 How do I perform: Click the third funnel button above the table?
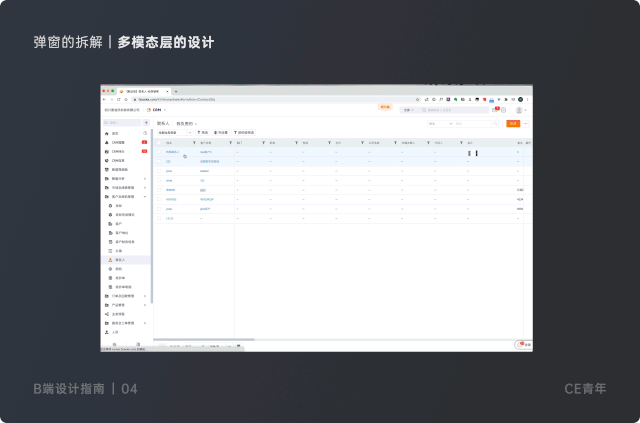pyautogui.click(x=244, y=133)
